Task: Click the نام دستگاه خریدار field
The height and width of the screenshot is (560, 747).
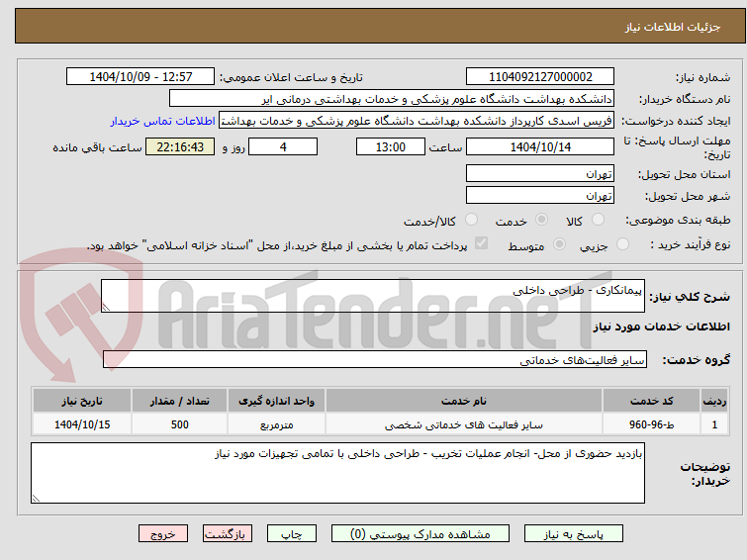Action: [392, 99]
